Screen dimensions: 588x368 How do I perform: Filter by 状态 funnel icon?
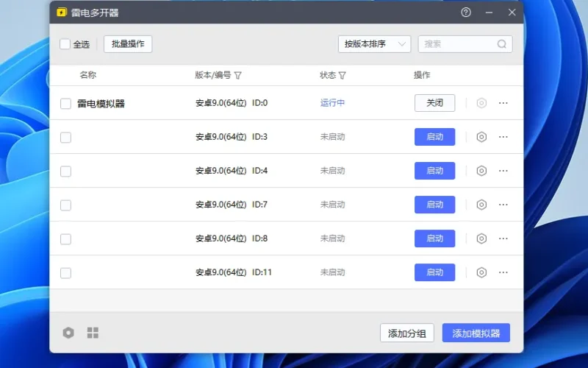pos(342,76)
